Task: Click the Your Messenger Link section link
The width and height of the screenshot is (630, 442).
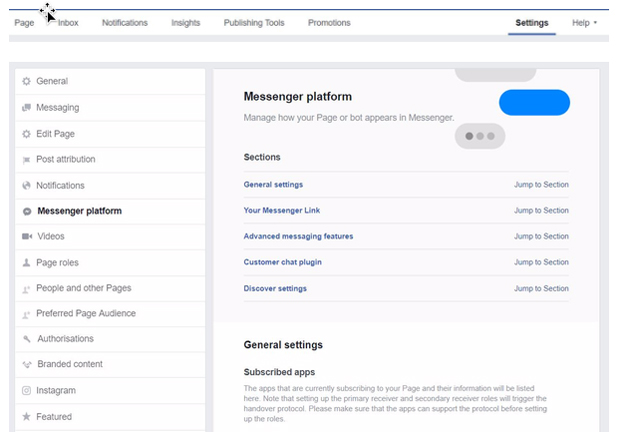Action: coord(282,211)
